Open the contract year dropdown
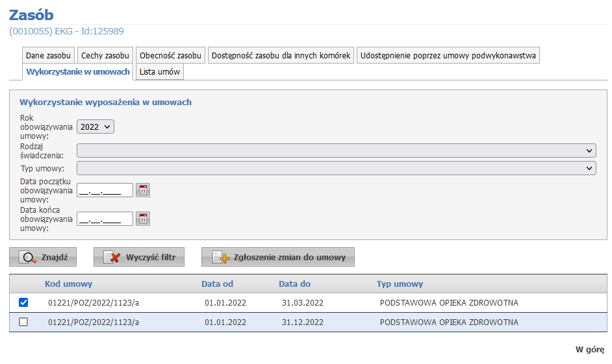 [95, 127]
